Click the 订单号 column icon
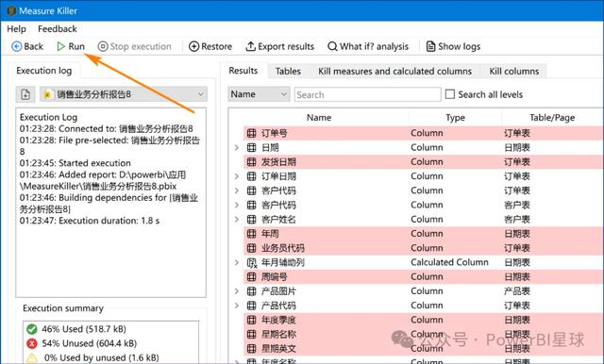The height and width of the screenshot is (364, 604). point(252,133)
